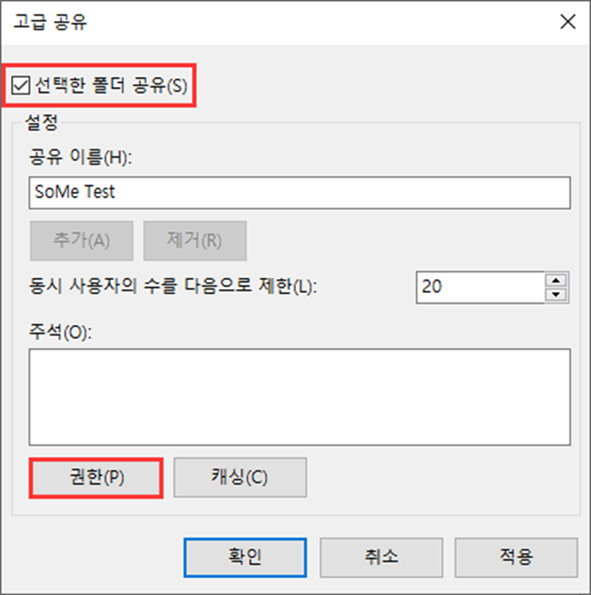
Task: Open the 권한(P) permissions dialog
Action: (96, 477)
